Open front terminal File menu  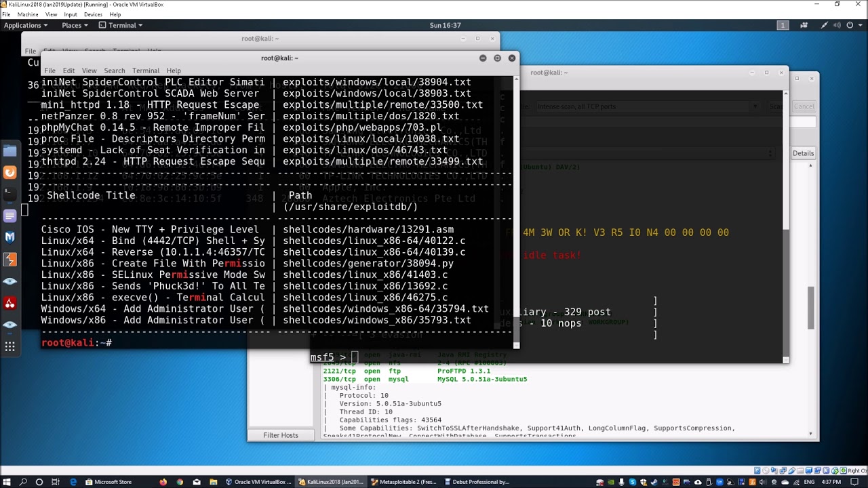(50, 70)
